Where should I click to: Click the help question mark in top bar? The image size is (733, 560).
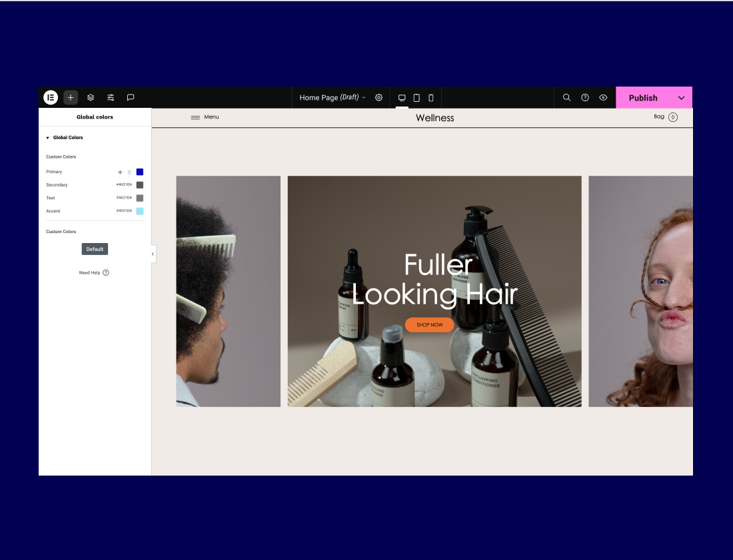[x=585, y=97]
